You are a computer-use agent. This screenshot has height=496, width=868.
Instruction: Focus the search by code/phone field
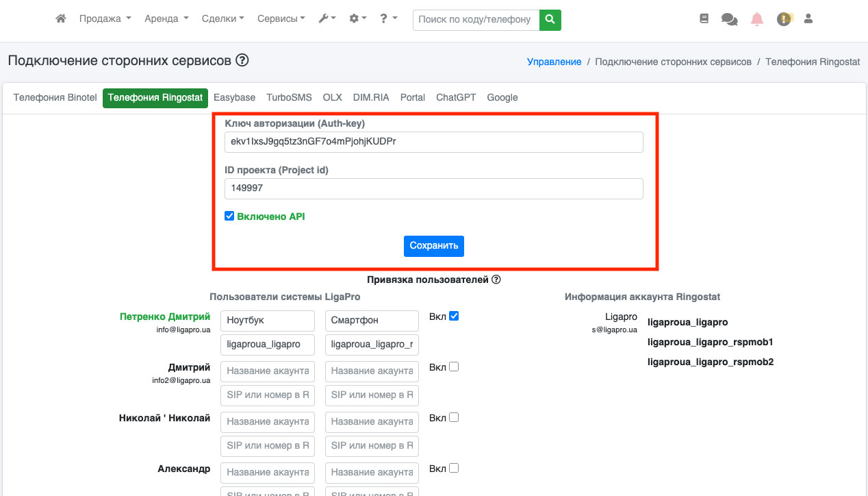pyautogui.click(x=476, y=20)
